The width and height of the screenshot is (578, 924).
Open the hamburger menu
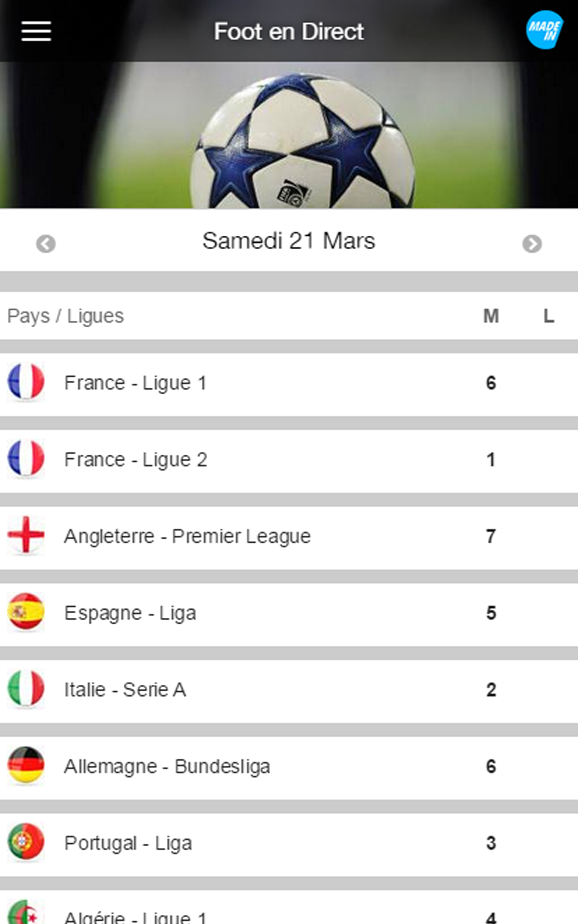[36, 31]
